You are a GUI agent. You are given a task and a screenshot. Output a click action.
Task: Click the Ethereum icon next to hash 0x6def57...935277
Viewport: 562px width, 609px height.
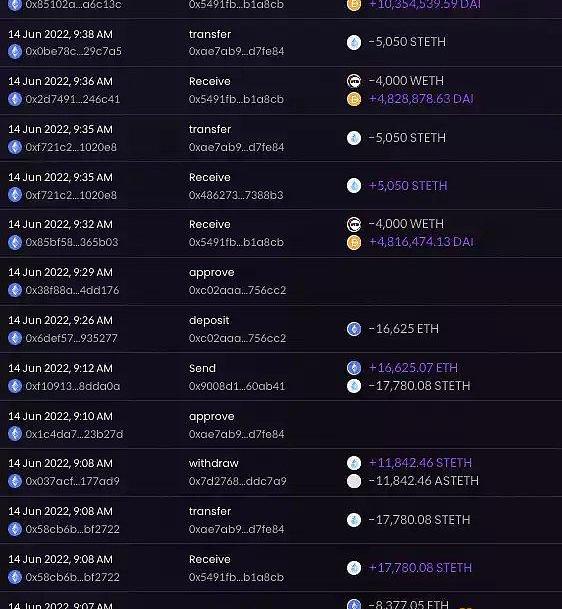pos(15,338)
